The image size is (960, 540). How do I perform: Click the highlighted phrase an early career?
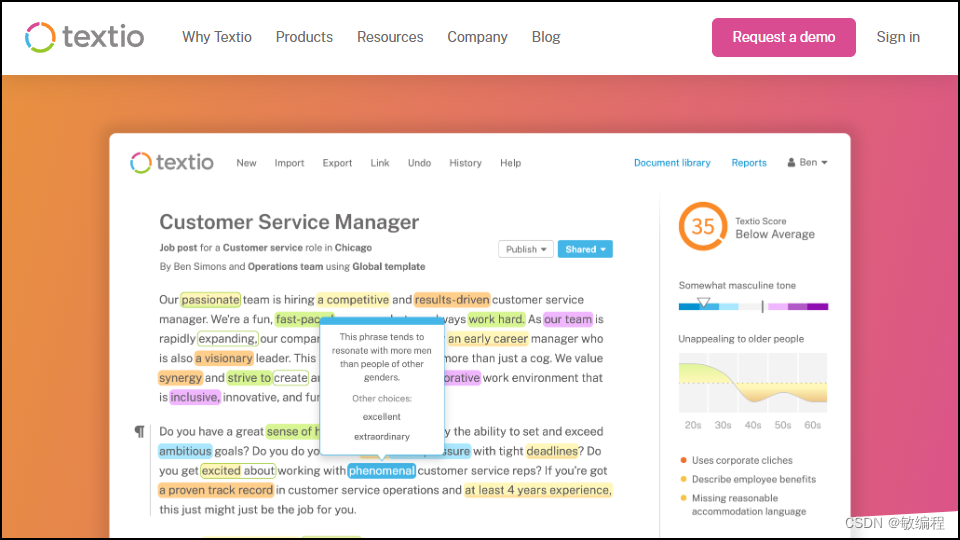(x=488, y=339)
